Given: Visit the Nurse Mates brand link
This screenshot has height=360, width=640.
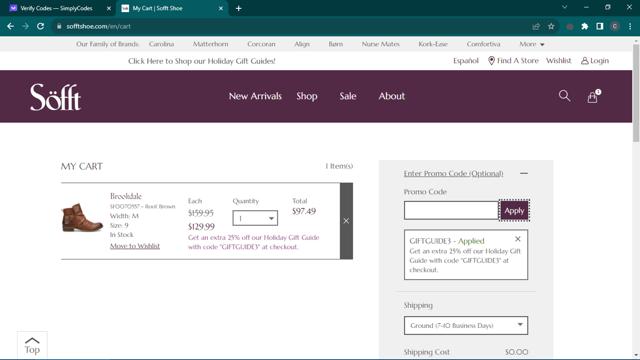Looking at the screenshot, I should [x=380, y=44].
